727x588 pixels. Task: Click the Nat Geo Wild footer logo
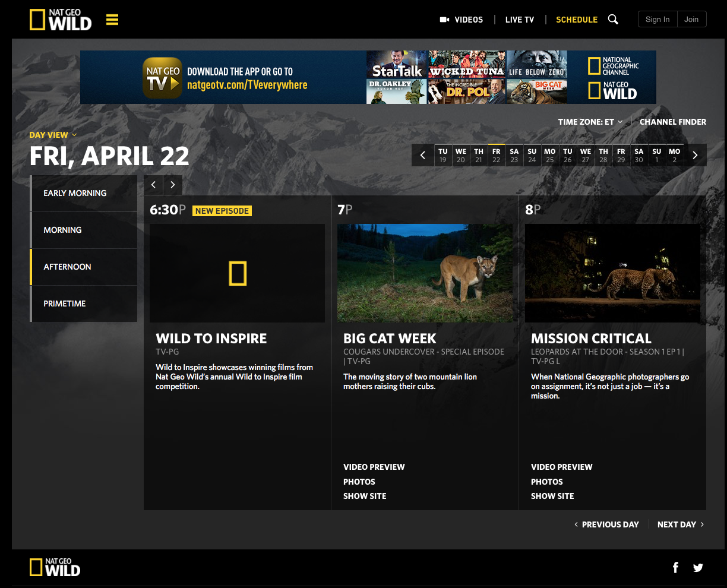coord(55,567)
